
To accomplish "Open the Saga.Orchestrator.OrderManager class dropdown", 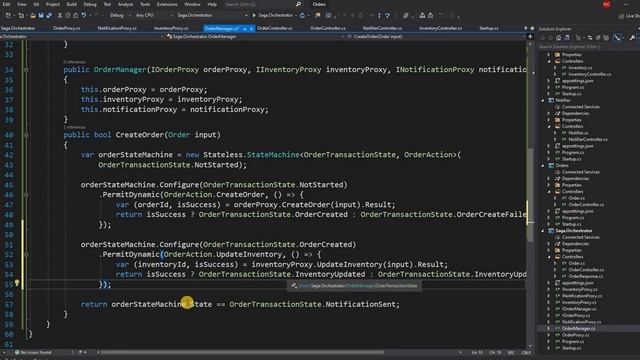I will 255,36.
